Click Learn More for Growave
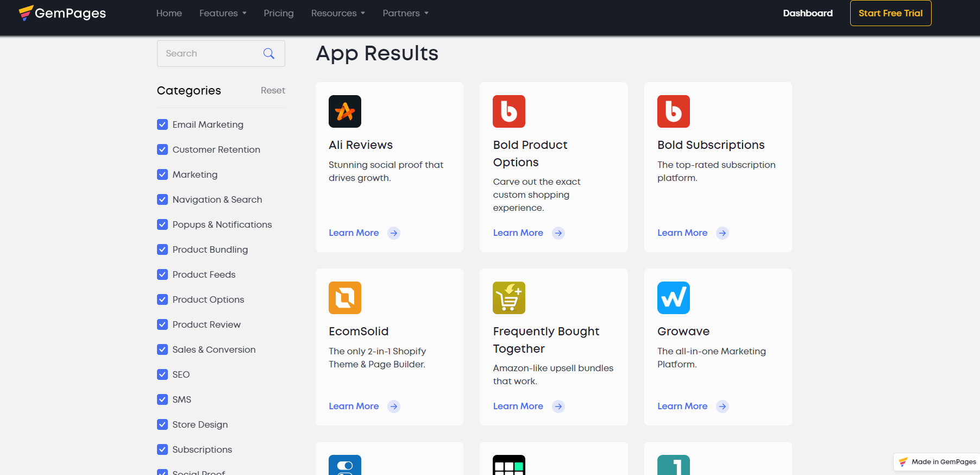The height and width of the screenshot is (475, 980). (x=682, y=406)
